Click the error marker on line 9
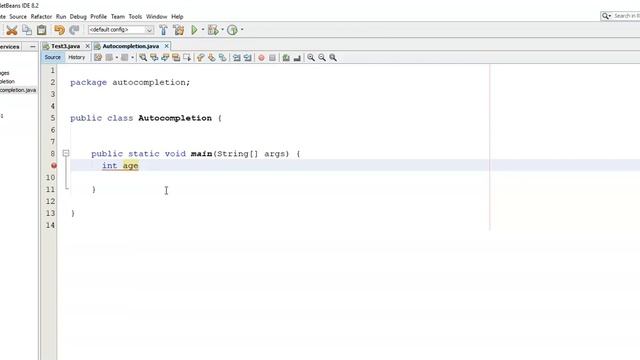The image size is (640, 360). [54, 165]
